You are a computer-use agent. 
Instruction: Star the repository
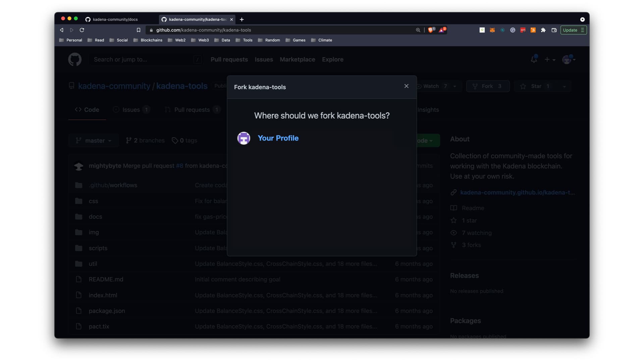536,86
